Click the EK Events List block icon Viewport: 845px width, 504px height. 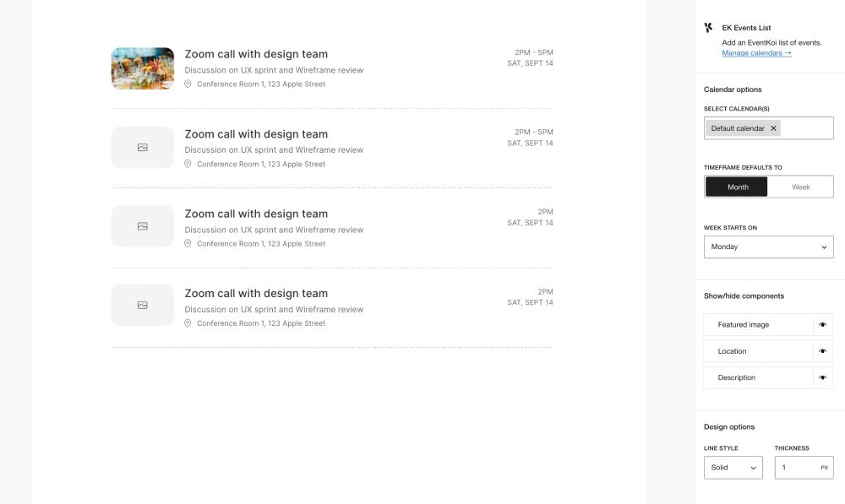[x=708, y=27]
